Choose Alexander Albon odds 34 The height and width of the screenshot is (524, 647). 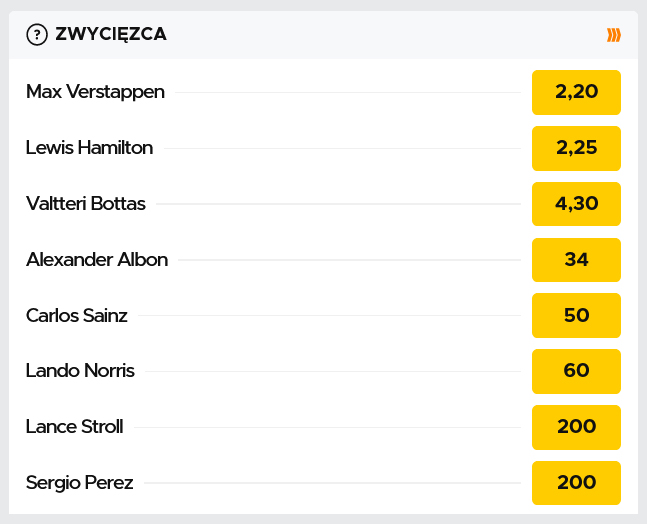pyautogui.click(x=576, y=260)
